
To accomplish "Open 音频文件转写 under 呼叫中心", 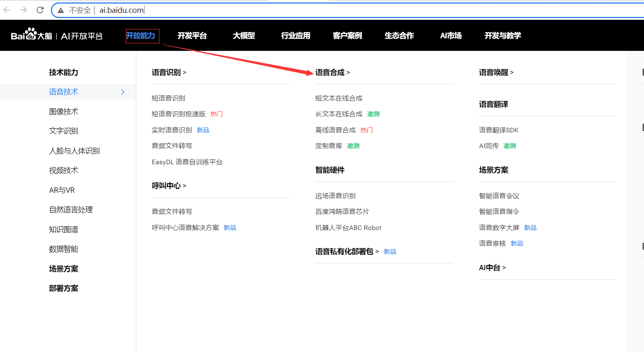I will [x=172, y=211].
